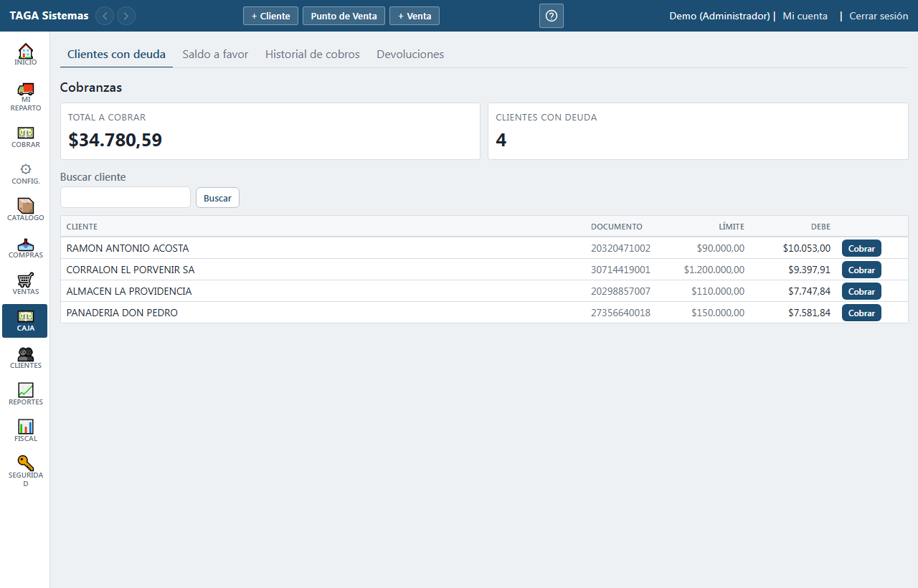918x588 pixels.
Task: Open the Catalogo box icon
Action: pos(25,210)
